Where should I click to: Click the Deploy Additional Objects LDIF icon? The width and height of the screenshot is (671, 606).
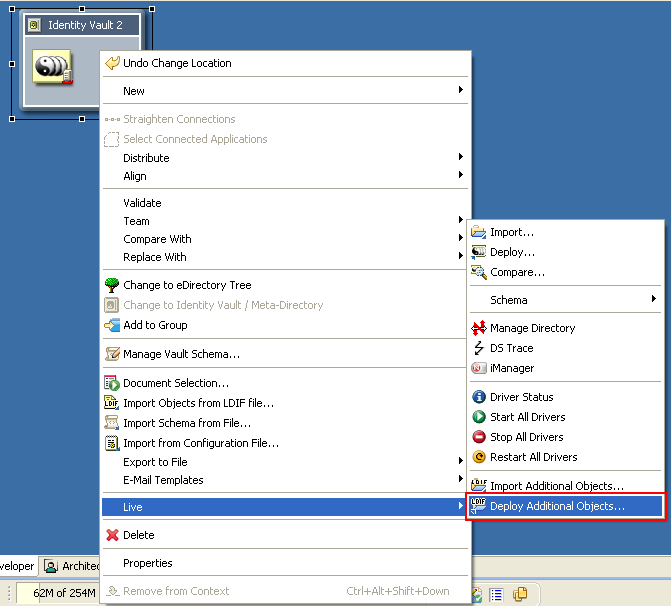478,505
